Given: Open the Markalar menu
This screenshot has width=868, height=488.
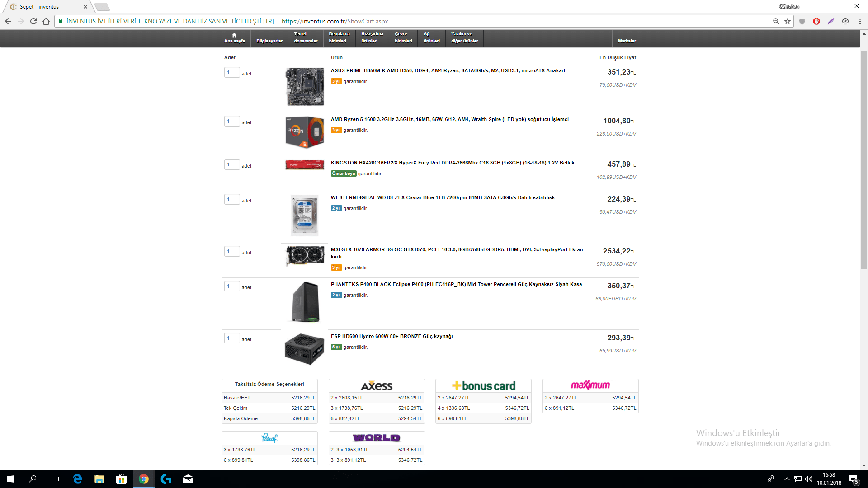Looking at the screenshot, I should (x=627, y=41).
